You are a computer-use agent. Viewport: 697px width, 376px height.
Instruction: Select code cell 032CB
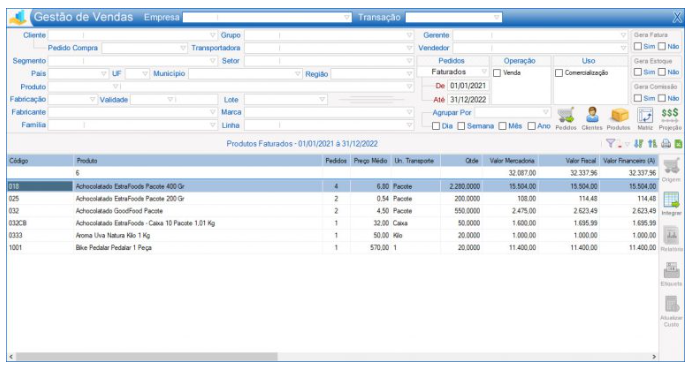[x=40, y=223]
